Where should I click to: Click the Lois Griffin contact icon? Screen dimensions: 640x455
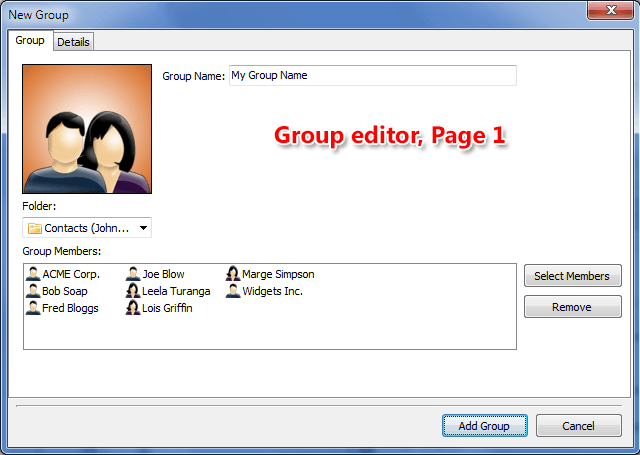click(x=133, y=308)
